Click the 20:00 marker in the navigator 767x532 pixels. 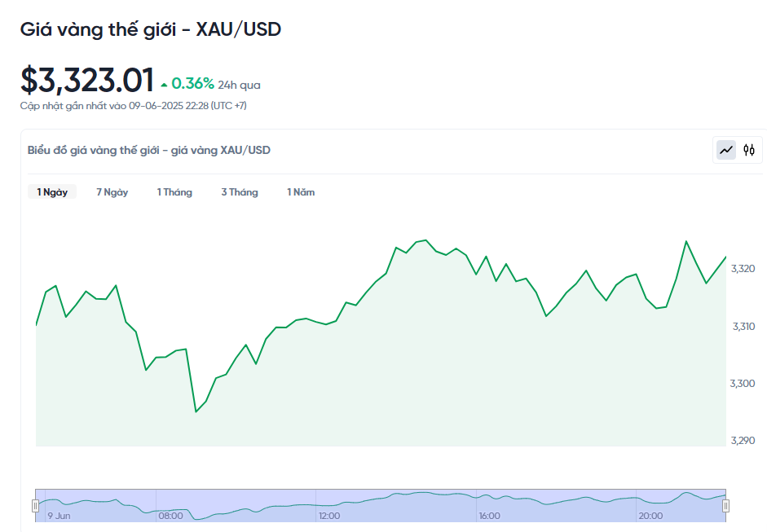[x=650, y=516]
